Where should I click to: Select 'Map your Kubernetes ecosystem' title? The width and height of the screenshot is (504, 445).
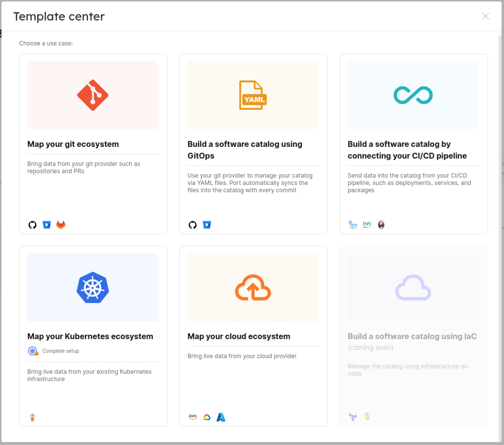click(90, 336)
